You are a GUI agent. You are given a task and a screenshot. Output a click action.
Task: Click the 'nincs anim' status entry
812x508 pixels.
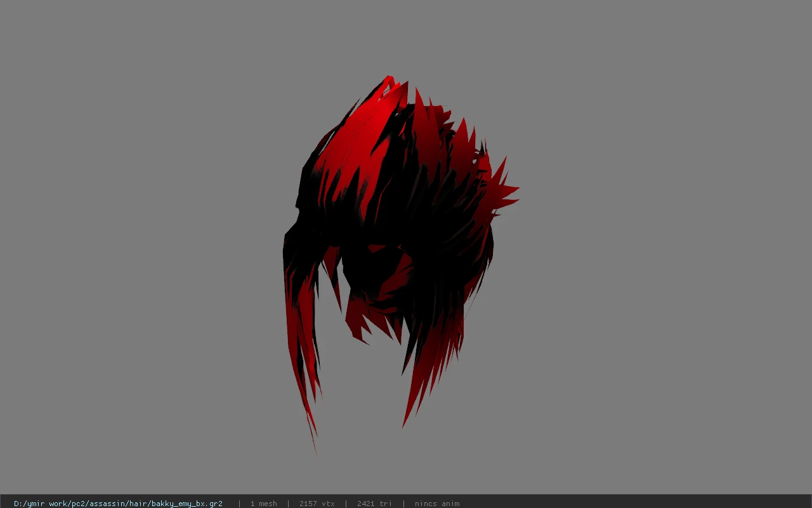click(437, 504)
